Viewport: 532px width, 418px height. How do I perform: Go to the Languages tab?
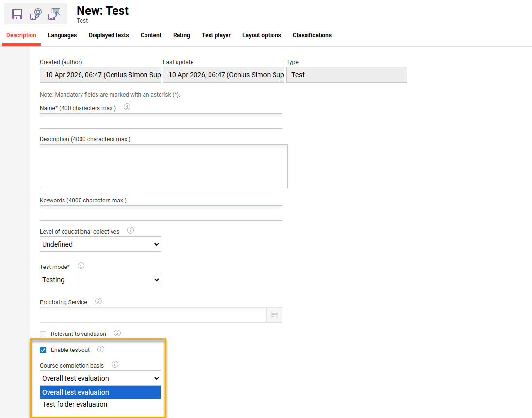[x=62, y=35]
